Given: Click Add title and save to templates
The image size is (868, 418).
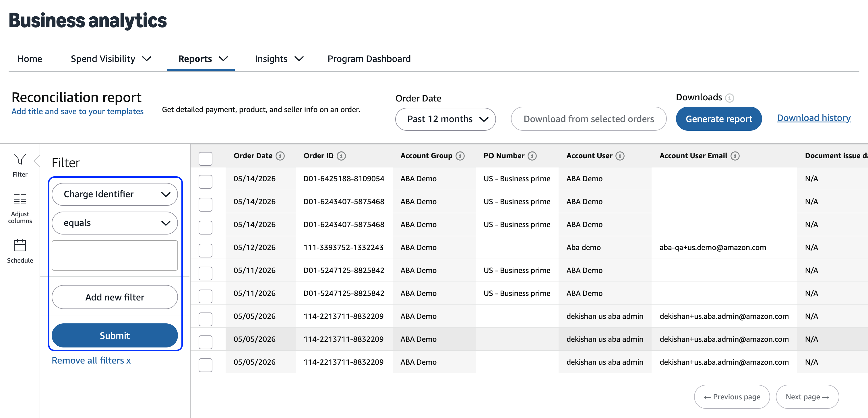Looking at the screenshot, I should point(77,111).
